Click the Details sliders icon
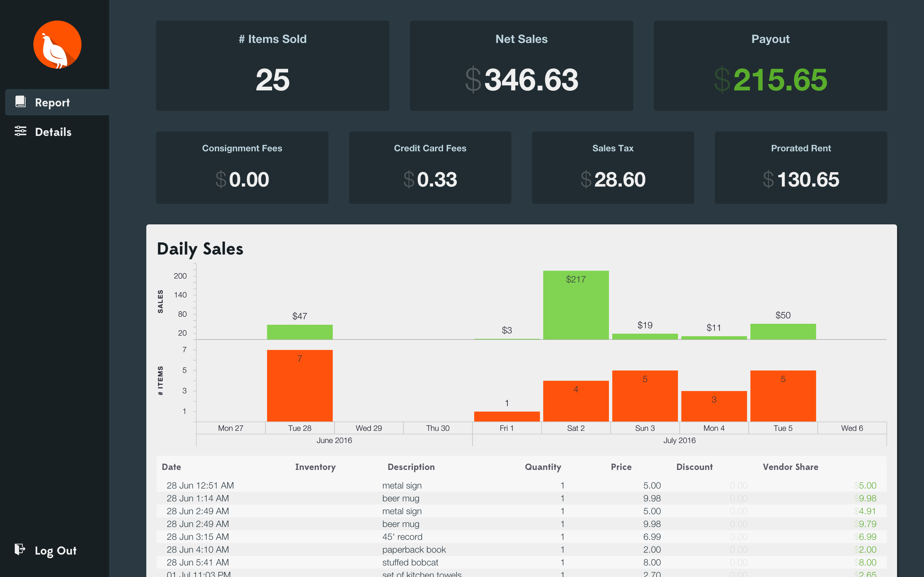Viewport: 924px width, 577px height. coord(20,131)
